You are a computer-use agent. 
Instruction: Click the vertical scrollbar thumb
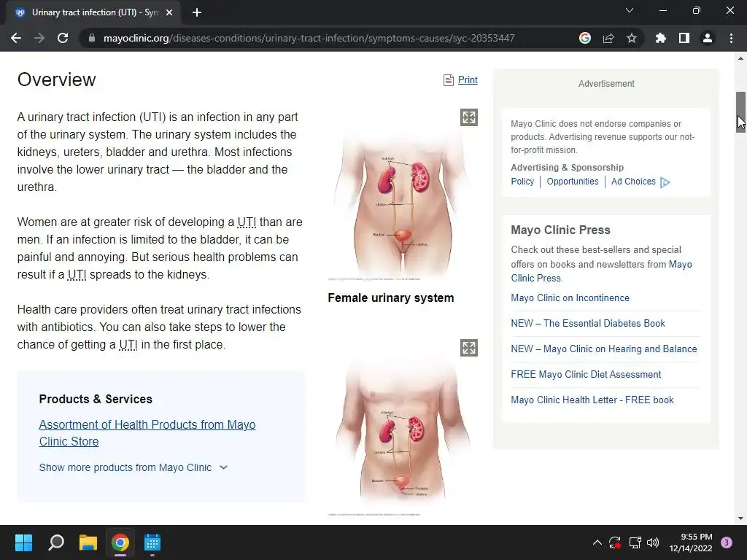pyautogui.click(x=740, y=112)
